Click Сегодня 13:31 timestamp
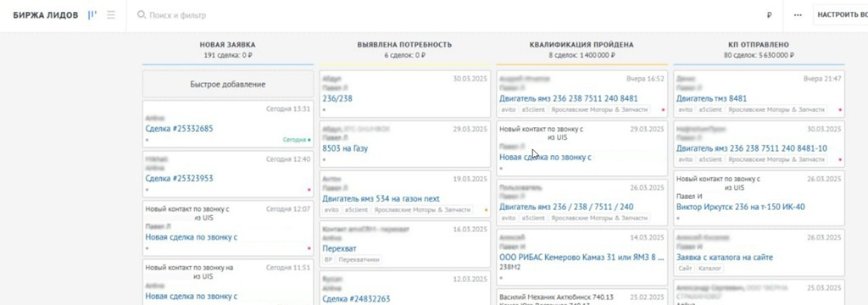The width and height of the screenshot is (868, 305). [x=288, y=109]
